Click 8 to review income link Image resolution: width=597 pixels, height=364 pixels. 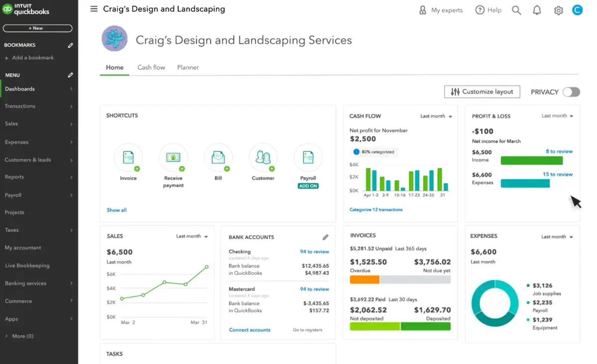point(559,152)
